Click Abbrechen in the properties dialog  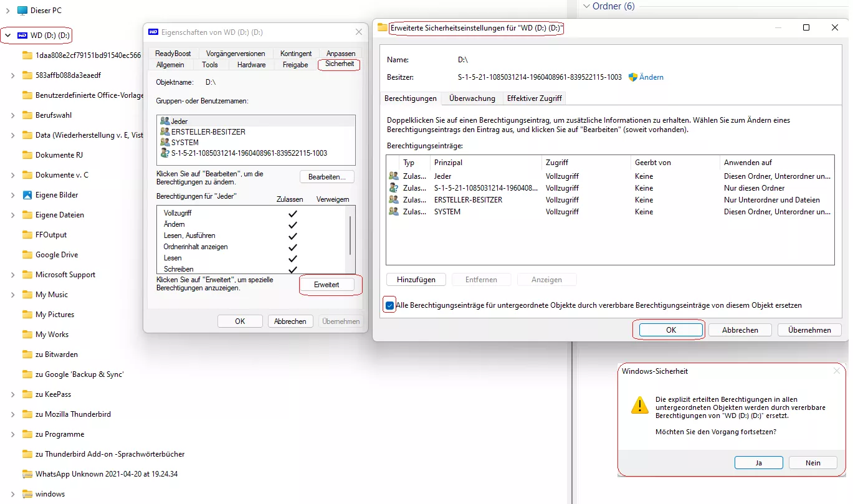(291, 321)
